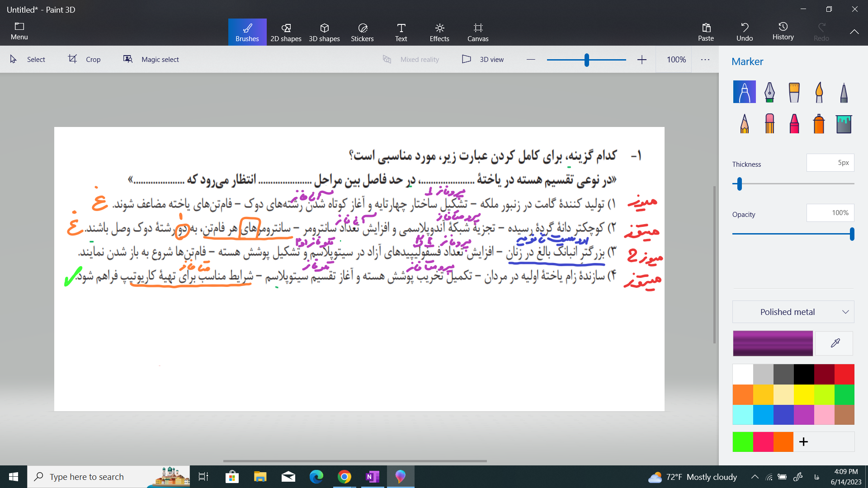Image resolution: width=868 pixels, height=488 pixels.
Task: Pick the custom lime green swatch
Action: tap(743, 442)
